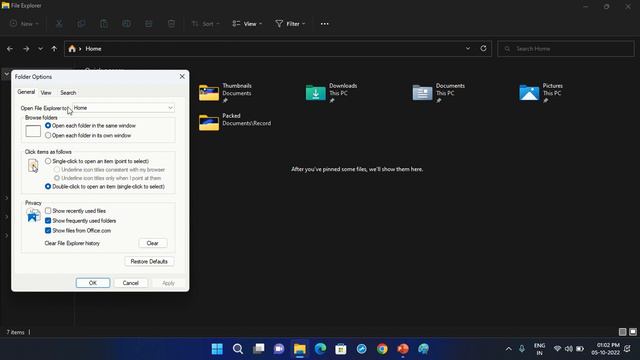Open the Filter dropdown in the toolbar
Viewport: 640px width, 360px height.
[290, 24]
